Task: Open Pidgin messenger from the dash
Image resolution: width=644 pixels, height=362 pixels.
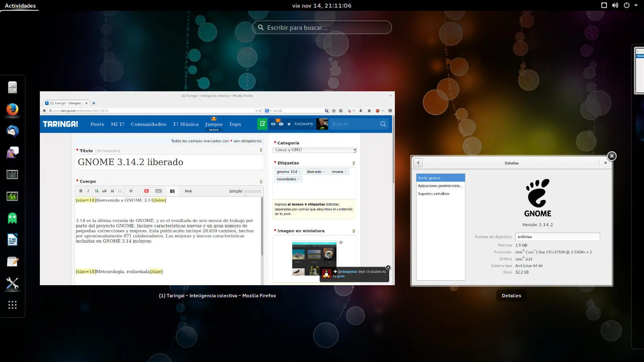Action: coord(12,152)
